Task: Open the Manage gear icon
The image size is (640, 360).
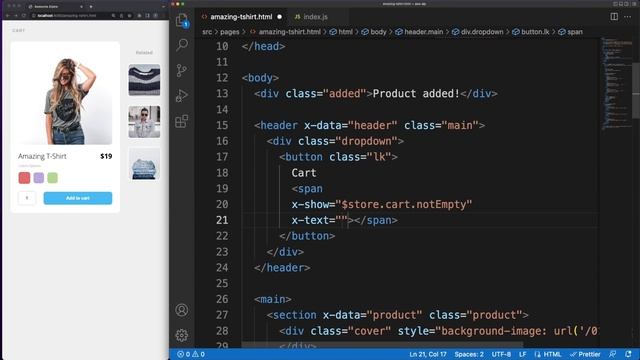Action: (x=182, y=335)
